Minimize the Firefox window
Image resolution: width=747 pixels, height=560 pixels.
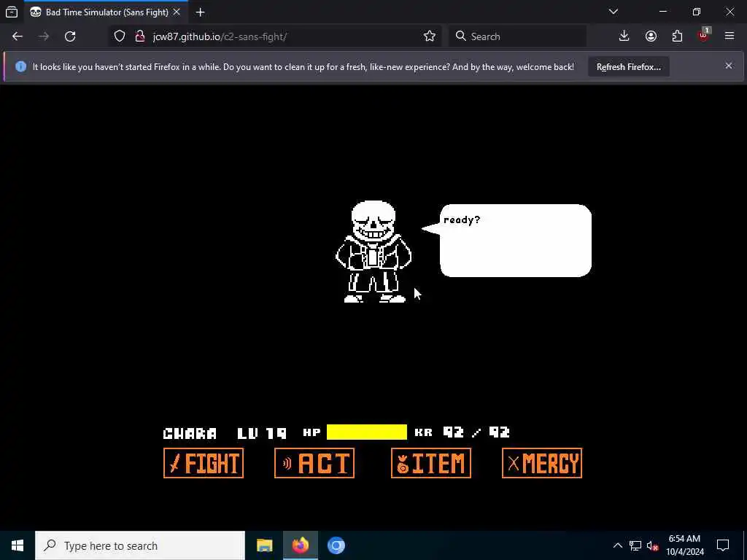(662, 12)
